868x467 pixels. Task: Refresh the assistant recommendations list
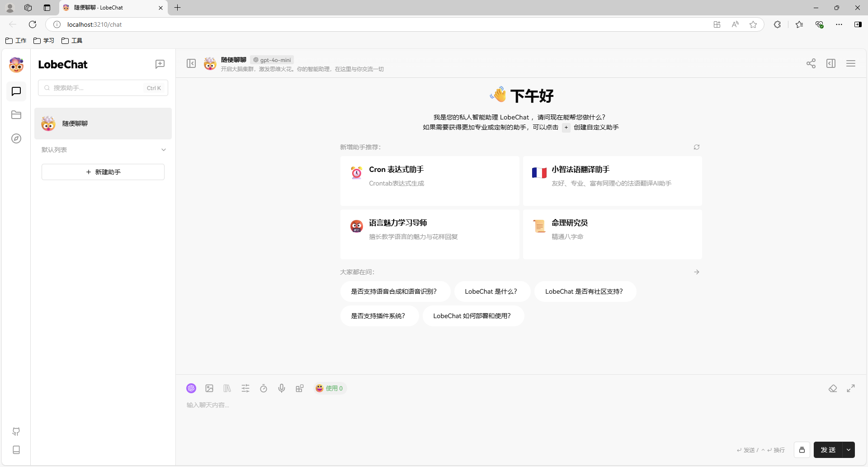click(696, 147)
